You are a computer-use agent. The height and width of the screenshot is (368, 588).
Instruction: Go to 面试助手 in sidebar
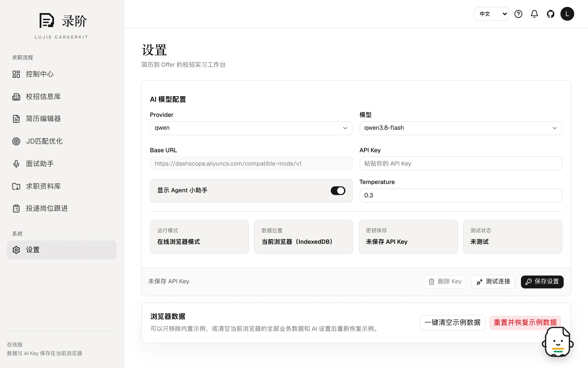tap(62, 164)
